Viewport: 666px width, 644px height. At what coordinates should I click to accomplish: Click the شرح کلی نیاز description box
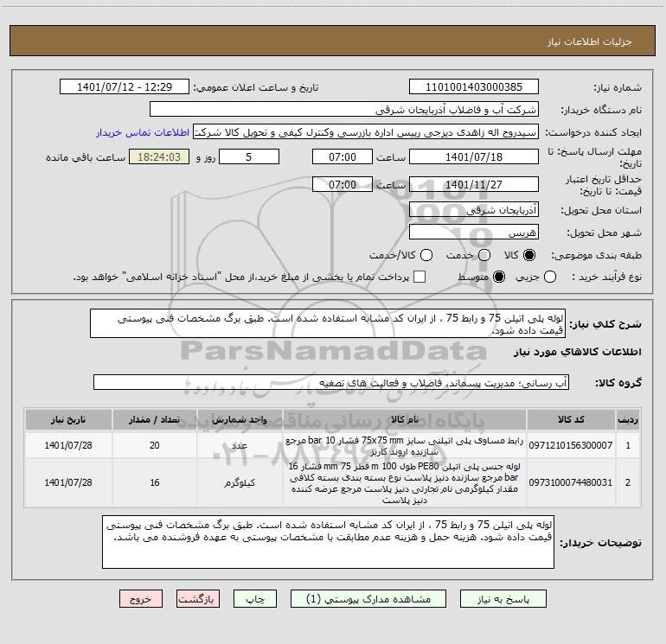(328, 324)
